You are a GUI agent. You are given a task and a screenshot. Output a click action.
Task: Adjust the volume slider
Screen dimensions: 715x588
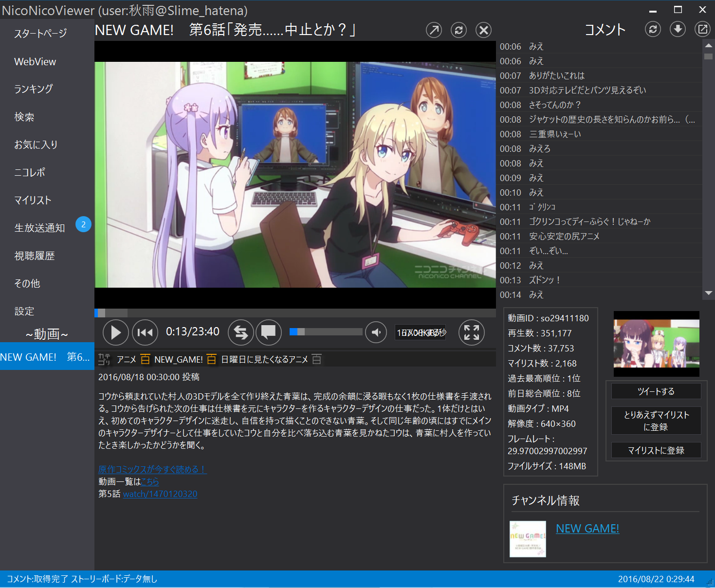pyautogui.click(x=326, y=332)
